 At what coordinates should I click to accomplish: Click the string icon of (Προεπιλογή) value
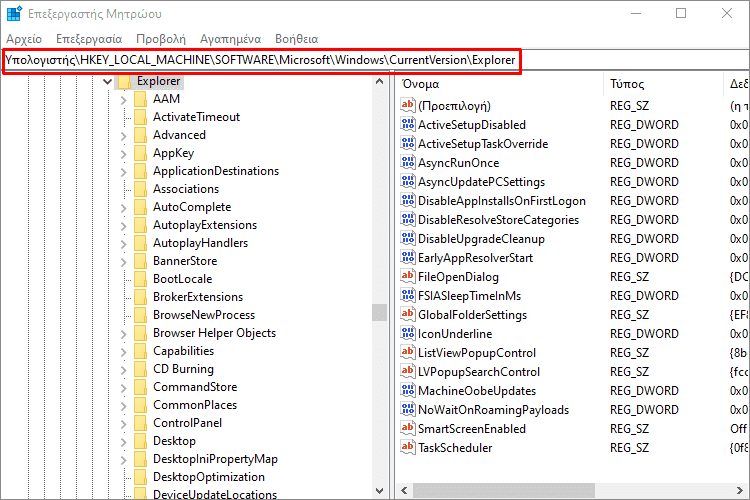pyautogui.click(x=408, y=105)
